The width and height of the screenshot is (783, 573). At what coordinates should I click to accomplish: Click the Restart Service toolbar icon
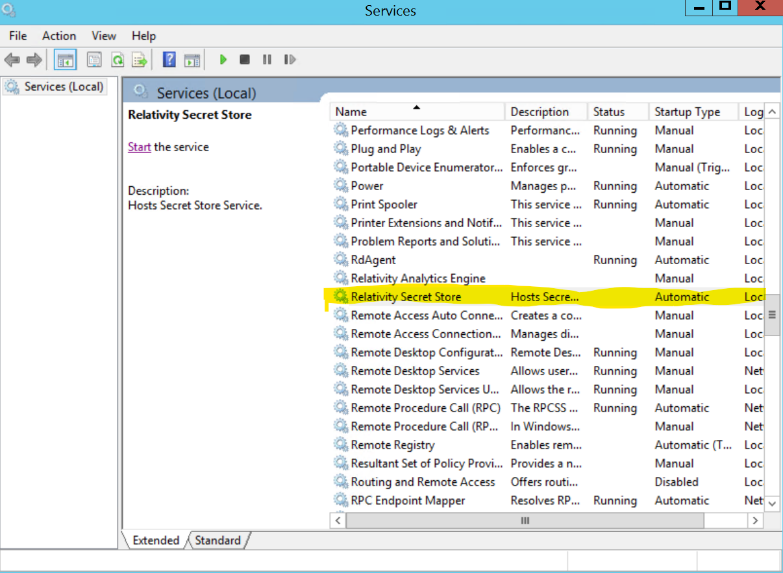pyautogui.click(x=290, y=60)
